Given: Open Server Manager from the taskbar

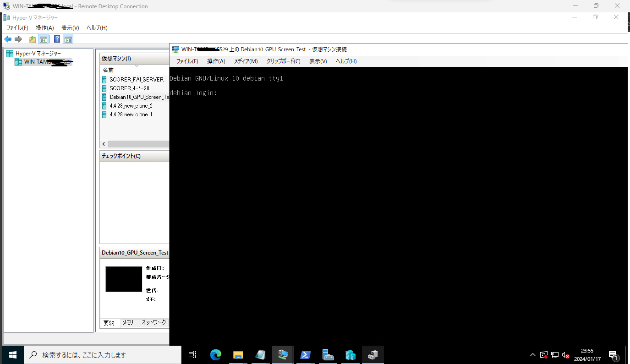Looking at the screenshot, I should [x=328, y=355].
